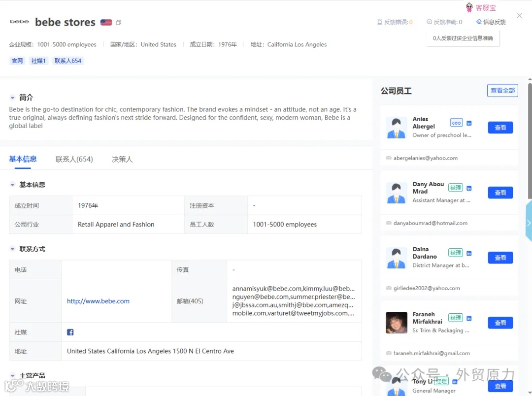Click the mail icon beside danyaboumrad@hotmail.com
This screenshot has width=532, height=396.
[x=389, y=223]
